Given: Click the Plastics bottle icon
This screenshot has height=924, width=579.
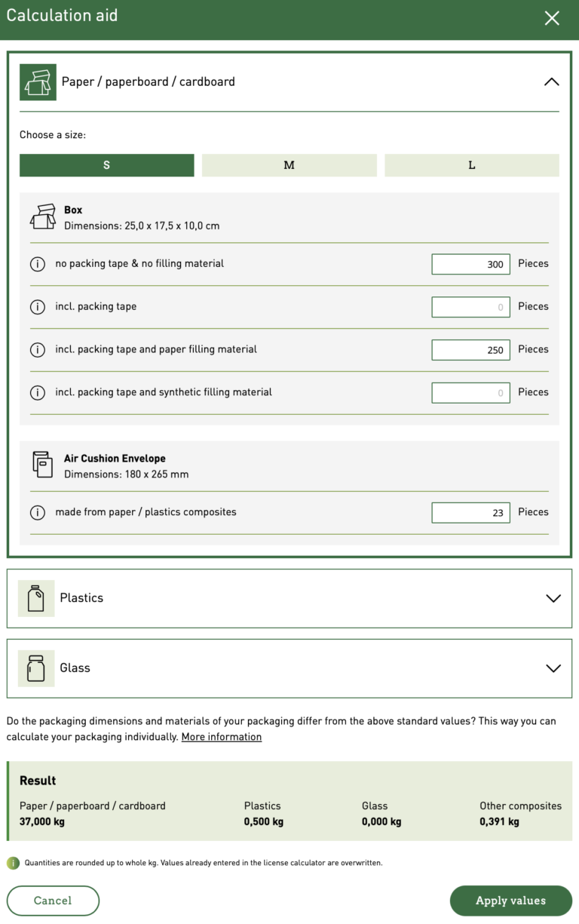Looking at the screenshot, I should pos(36,598).
